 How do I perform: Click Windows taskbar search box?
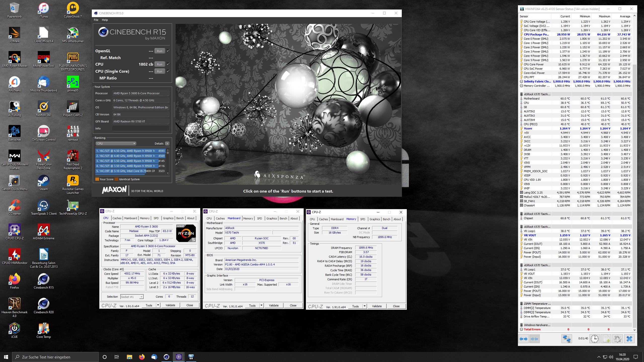[x=55, y=357]
